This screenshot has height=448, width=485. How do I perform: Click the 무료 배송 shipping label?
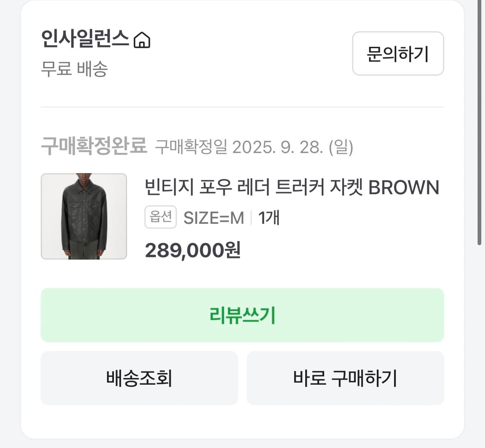coord(74,69)
